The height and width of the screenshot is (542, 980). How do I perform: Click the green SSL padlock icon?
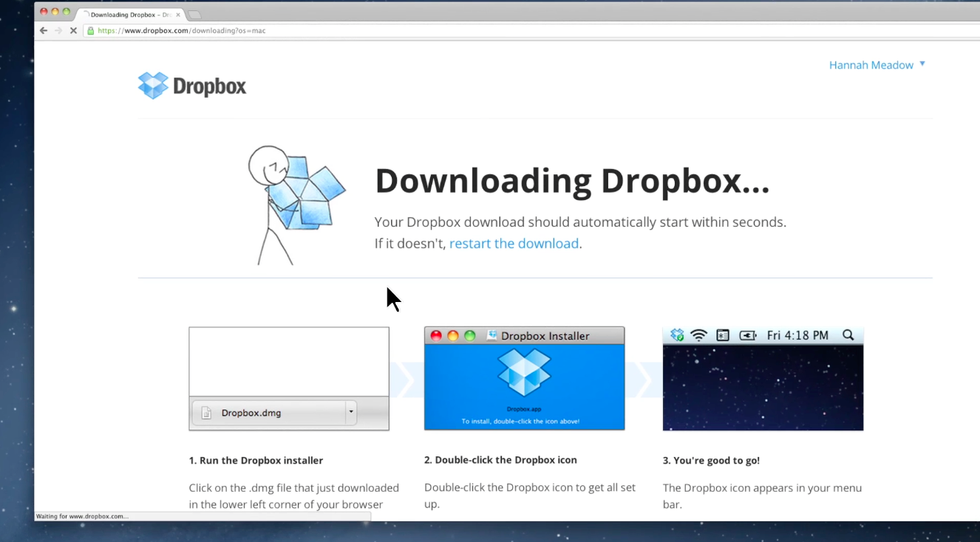[x=90, y=31]
